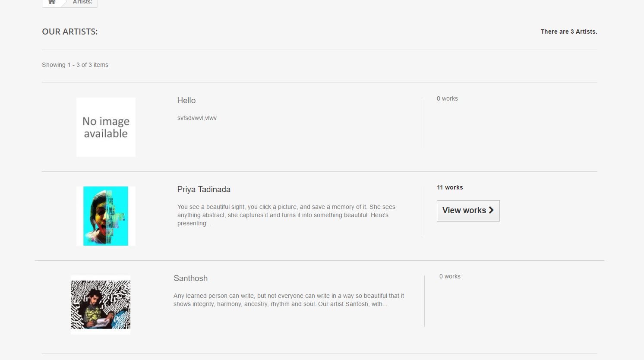Click the '0 works' count beside Hello
The height and width of the screenshot is (360, 644).
point(447,99)
